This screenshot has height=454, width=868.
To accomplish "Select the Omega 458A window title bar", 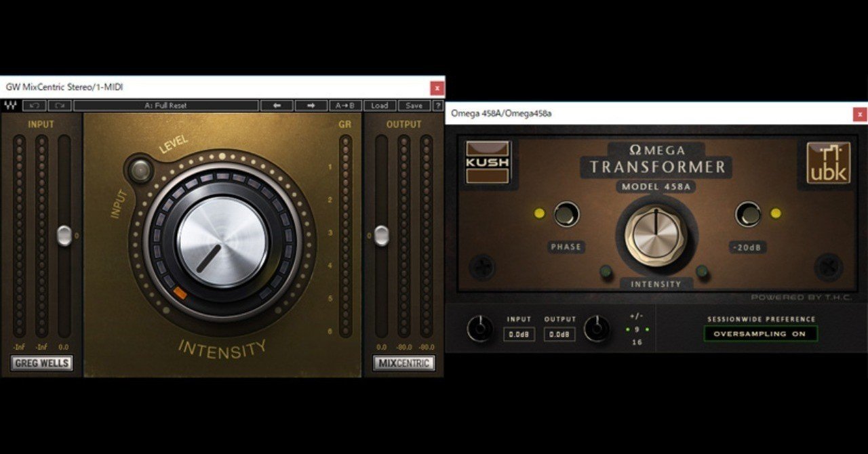I will tap(610, 115).
